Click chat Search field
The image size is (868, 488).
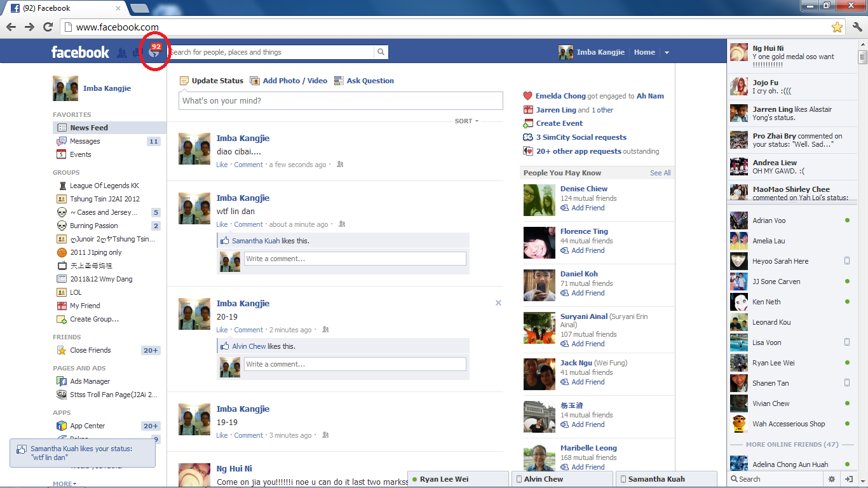[x=776, y=479]
